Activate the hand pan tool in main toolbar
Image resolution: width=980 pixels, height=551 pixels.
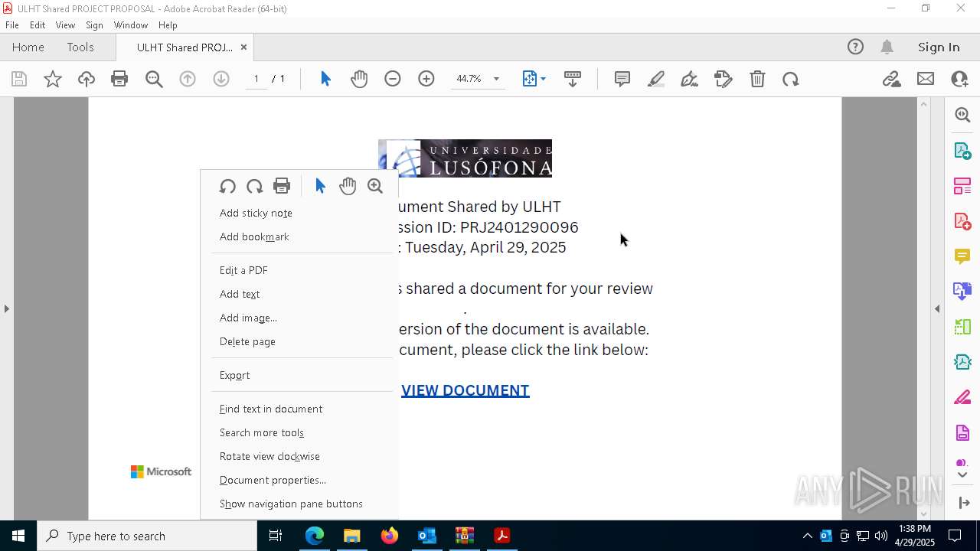tap(359, 79)
